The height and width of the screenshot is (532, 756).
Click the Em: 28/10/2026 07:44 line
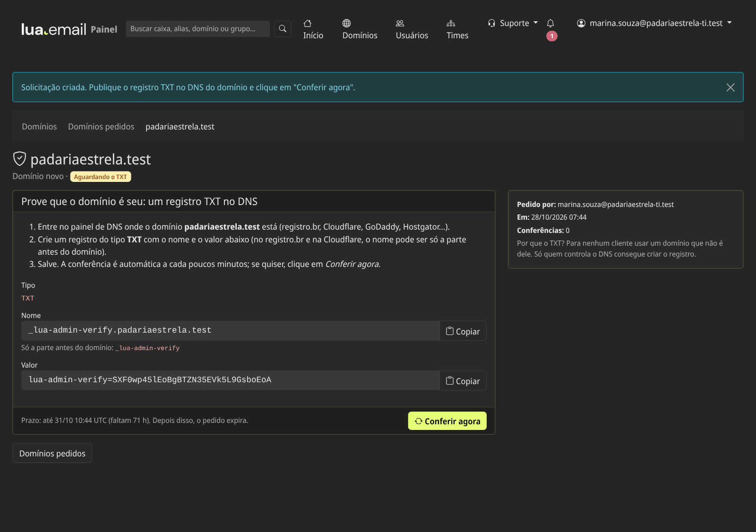coord(551,217)
